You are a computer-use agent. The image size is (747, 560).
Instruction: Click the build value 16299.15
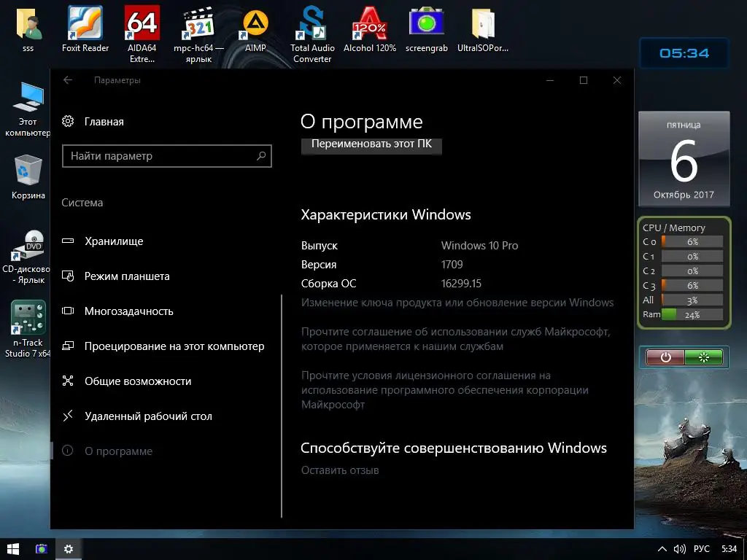[461, 284]
